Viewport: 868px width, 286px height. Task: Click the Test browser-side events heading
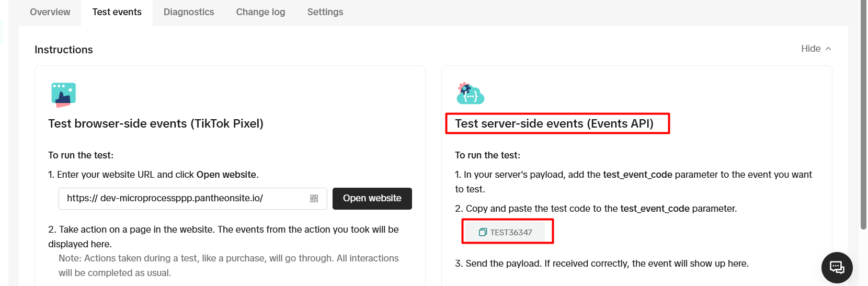pos(156,123)
